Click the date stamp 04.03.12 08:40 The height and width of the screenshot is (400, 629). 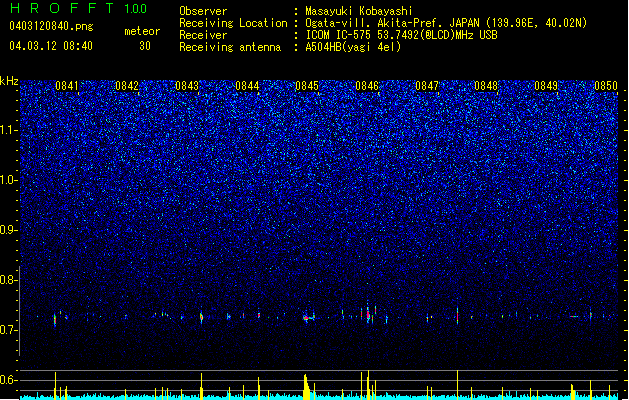point(51,46)
